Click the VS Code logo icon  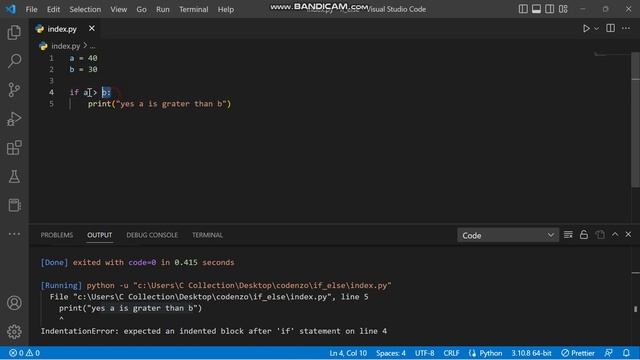point(11,9)
